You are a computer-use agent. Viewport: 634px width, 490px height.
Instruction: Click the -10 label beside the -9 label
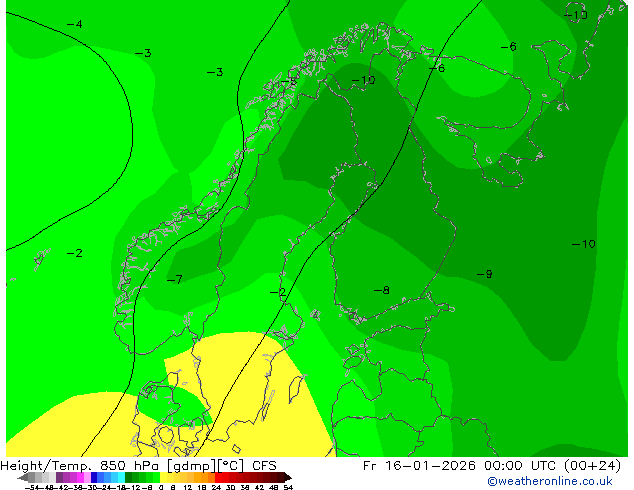coord(584,244)
